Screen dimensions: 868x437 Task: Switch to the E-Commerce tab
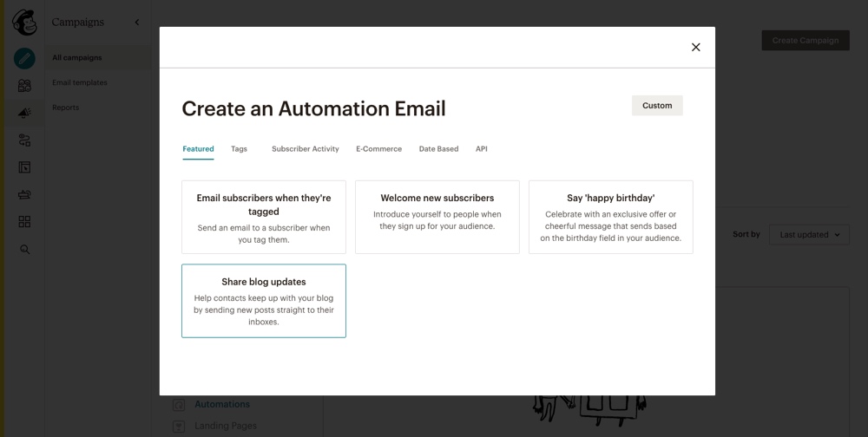[x=378, y=149]
